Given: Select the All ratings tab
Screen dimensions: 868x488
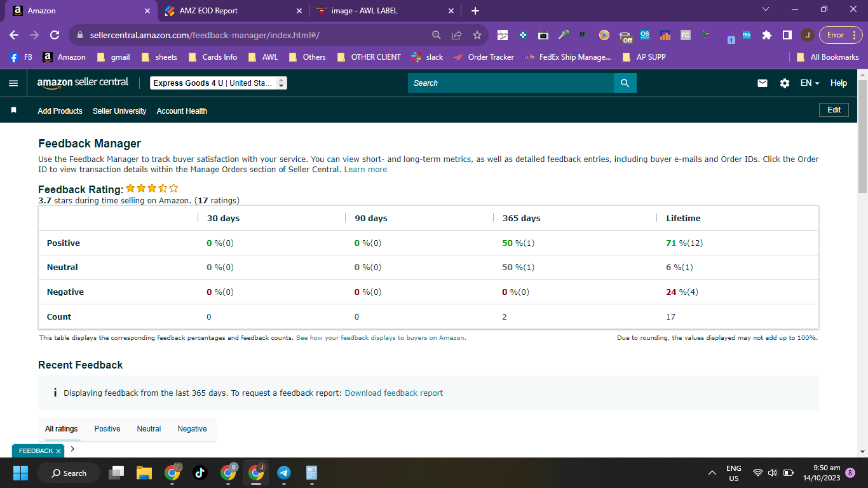Looking at the screenshot, I should coord(62,429).
